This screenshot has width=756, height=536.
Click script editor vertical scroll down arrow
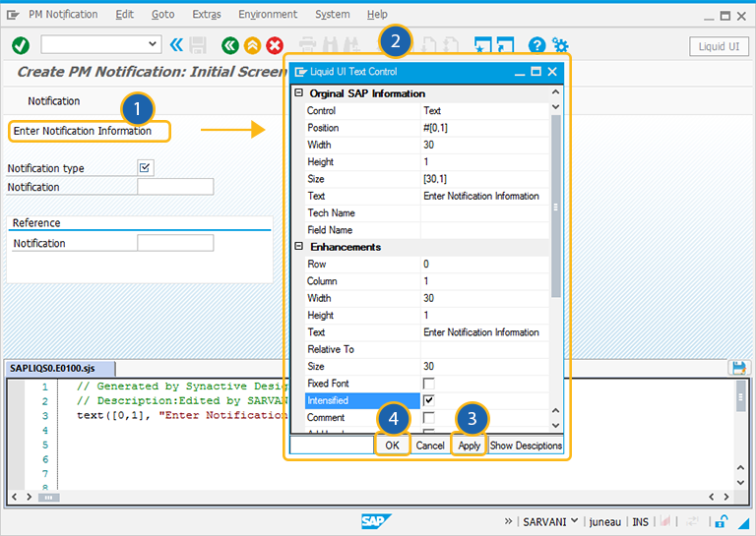pyautogui.click(x=740, y=483)
